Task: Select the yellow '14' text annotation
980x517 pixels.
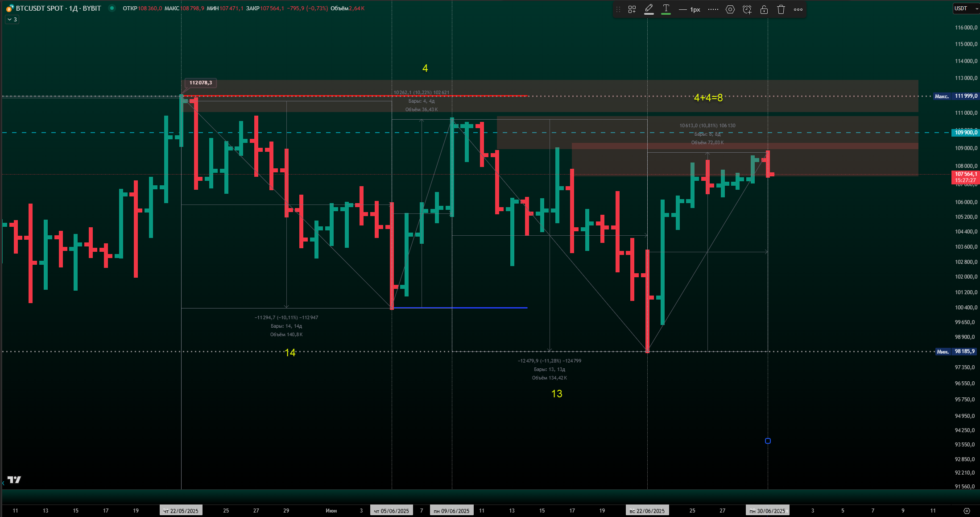Action: tap(290, 353)
